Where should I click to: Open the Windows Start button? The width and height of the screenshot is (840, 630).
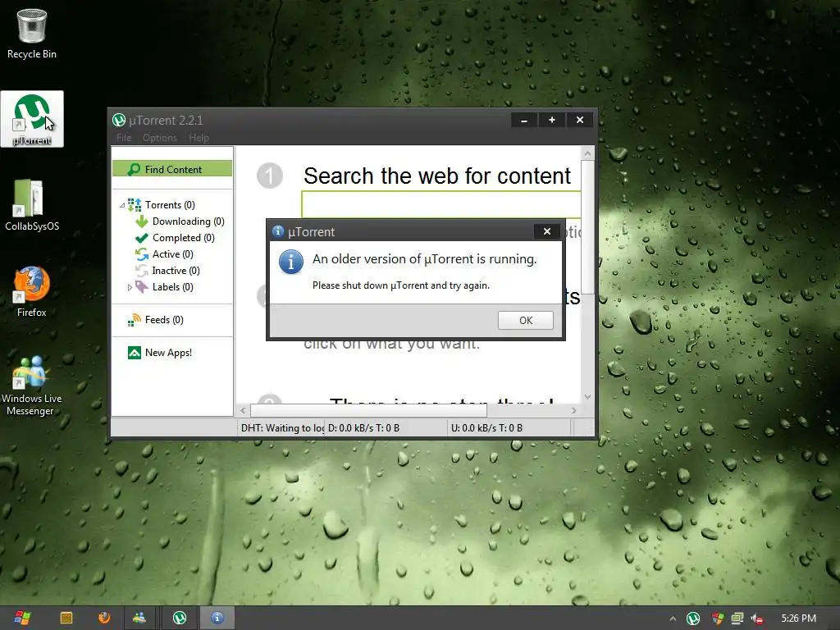22,618
